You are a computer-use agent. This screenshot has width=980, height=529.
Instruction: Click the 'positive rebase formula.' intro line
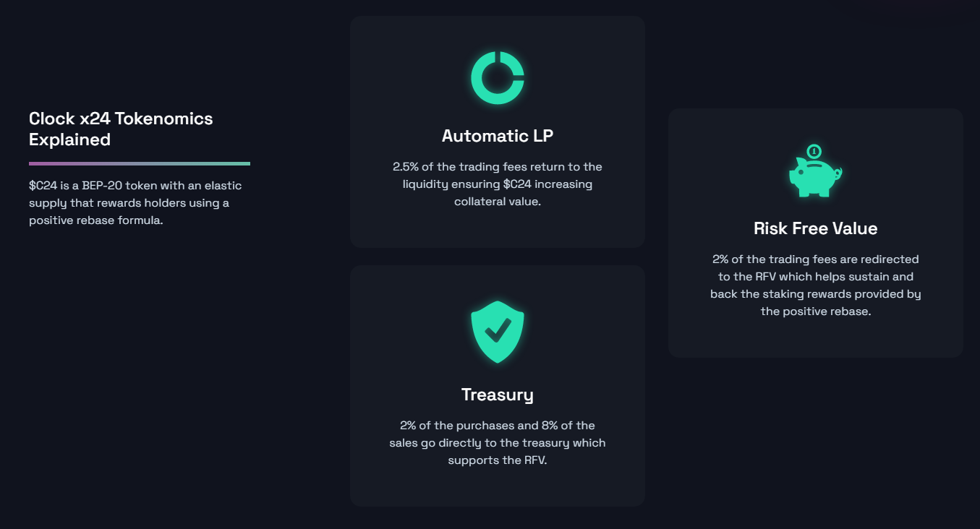pos(96,220)
